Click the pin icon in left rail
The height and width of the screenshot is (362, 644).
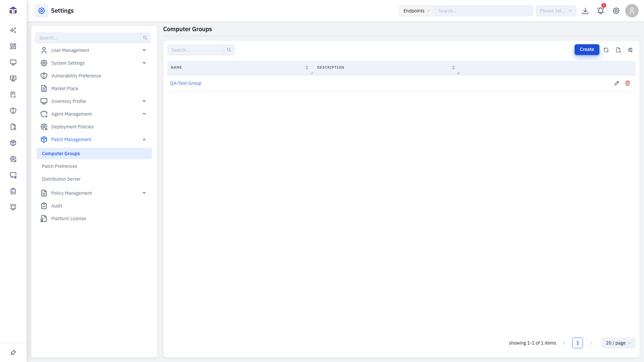pos(13,353)
